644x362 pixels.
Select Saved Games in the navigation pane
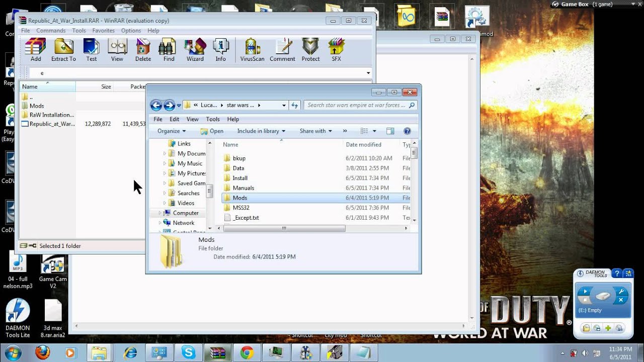pos(191,184)
